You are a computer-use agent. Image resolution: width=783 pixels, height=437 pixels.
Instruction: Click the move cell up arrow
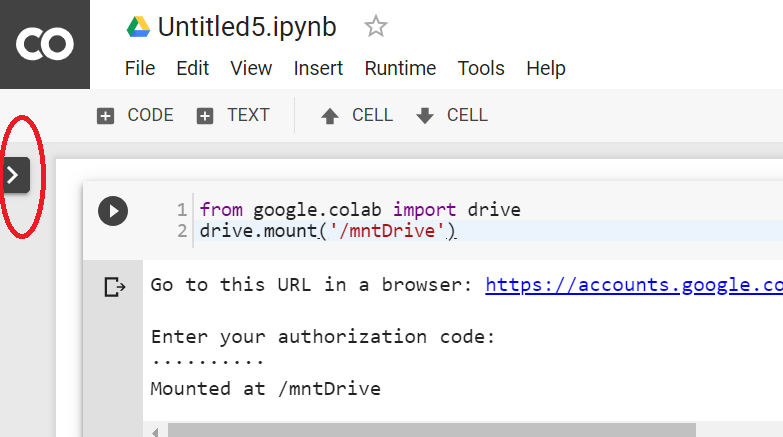[x=330, y=116]
